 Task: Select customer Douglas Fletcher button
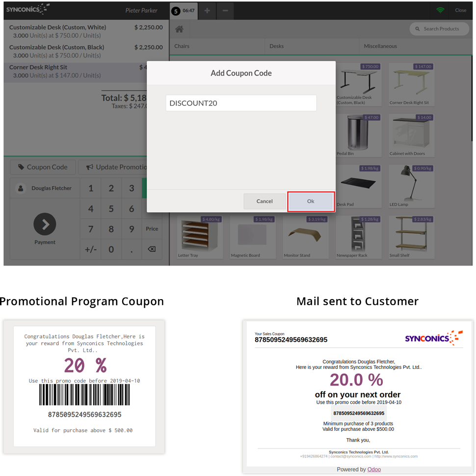(x=45, y=188)
